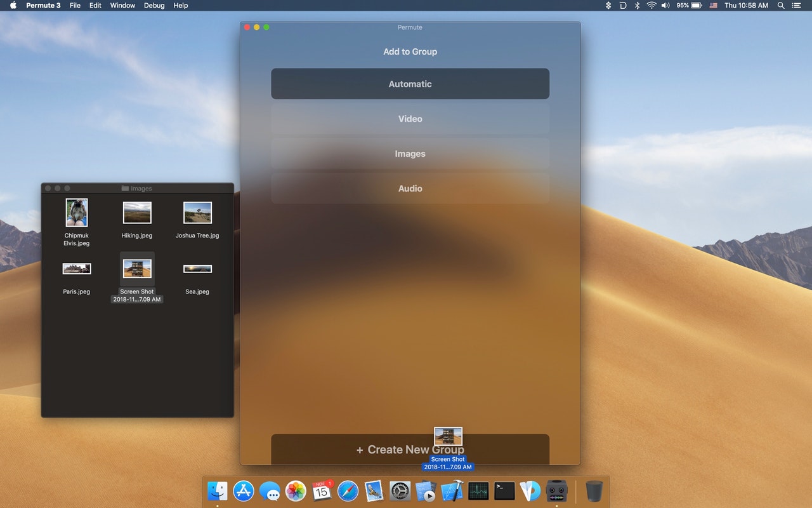Open Spotlight search in the menu bar

[781, 5]
